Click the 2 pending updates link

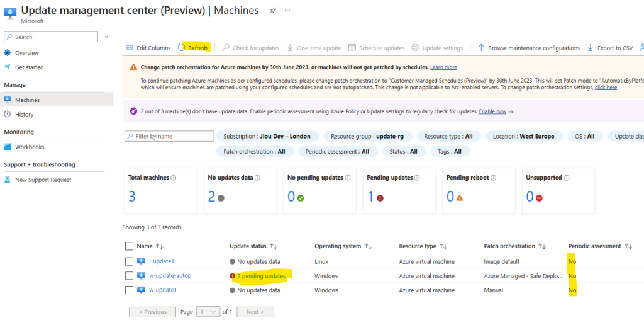point(261,276)
